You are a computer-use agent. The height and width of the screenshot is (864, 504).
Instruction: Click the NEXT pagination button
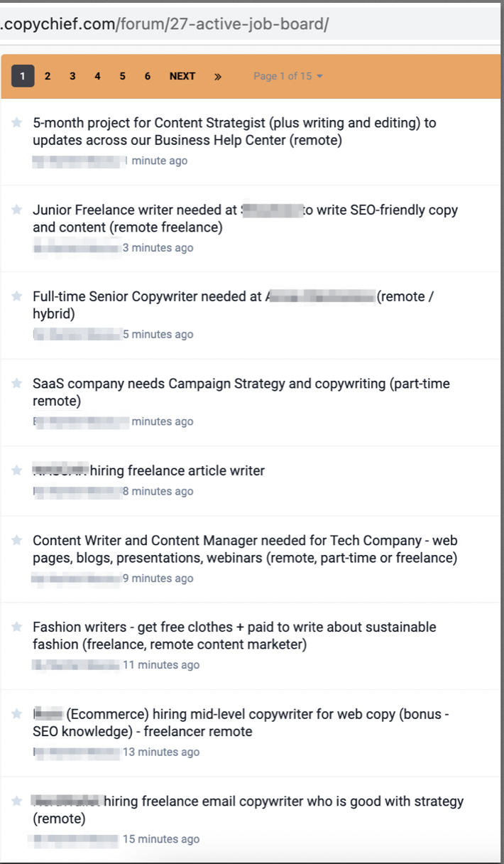pyautogui.click(x=182, y=76)
